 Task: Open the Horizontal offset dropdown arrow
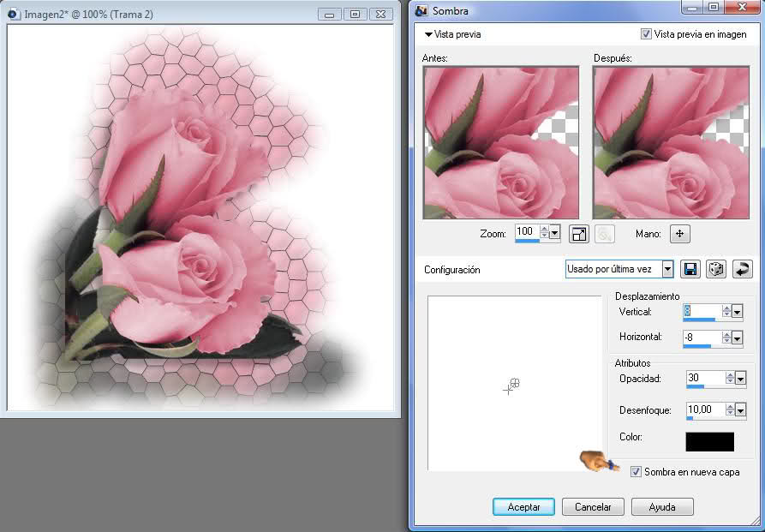click(738, 338)
